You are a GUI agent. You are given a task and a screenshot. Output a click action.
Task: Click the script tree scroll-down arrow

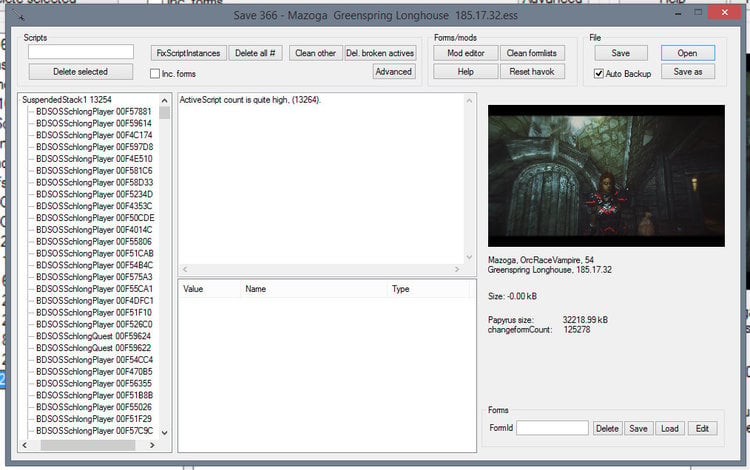coord(165,433)
